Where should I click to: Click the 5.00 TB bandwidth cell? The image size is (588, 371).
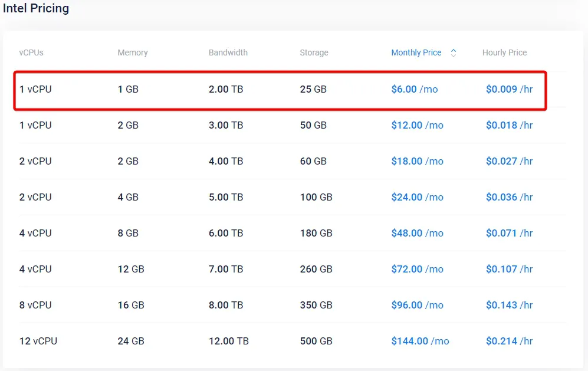[x=226, y=198]
